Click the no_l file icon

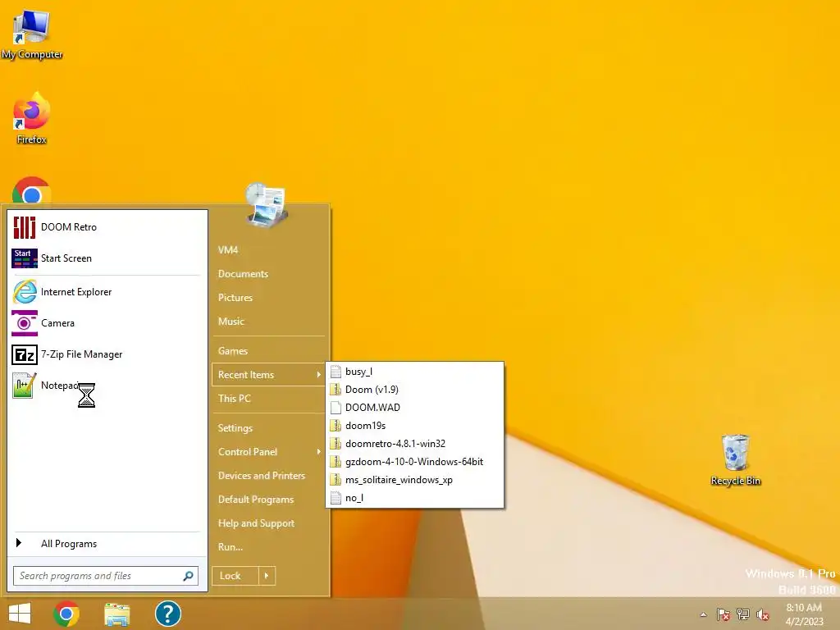(336, 498)
